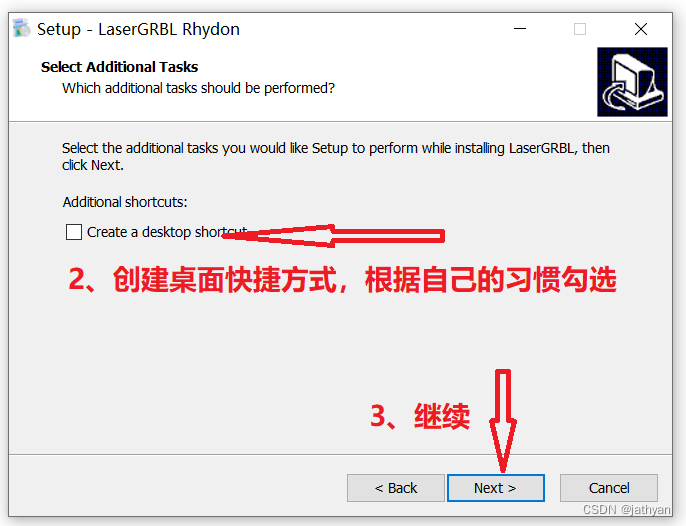The height and width of the screenshot is (526, 686).
Task: Click the 'CSDN @jathyan' watermark
Action: coord(626,510)
